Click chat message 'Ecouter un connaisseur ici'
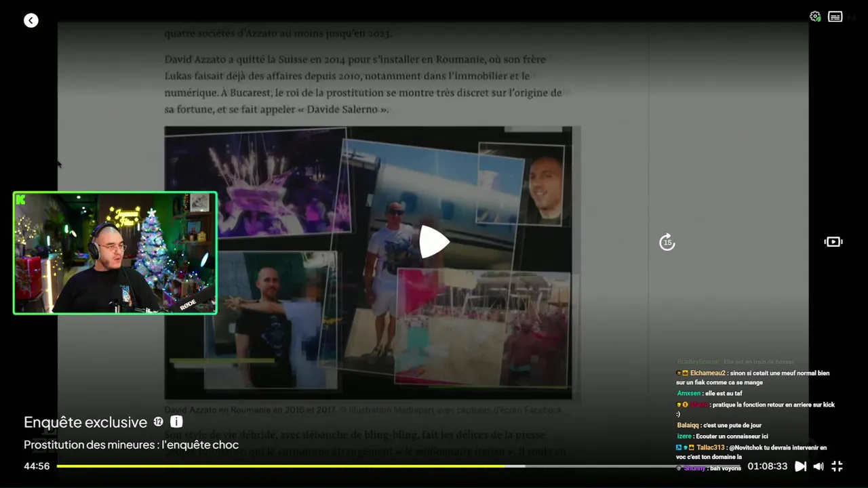Viewport: 868px width, 488px height. pyautogui.click(x=732, y=436)
